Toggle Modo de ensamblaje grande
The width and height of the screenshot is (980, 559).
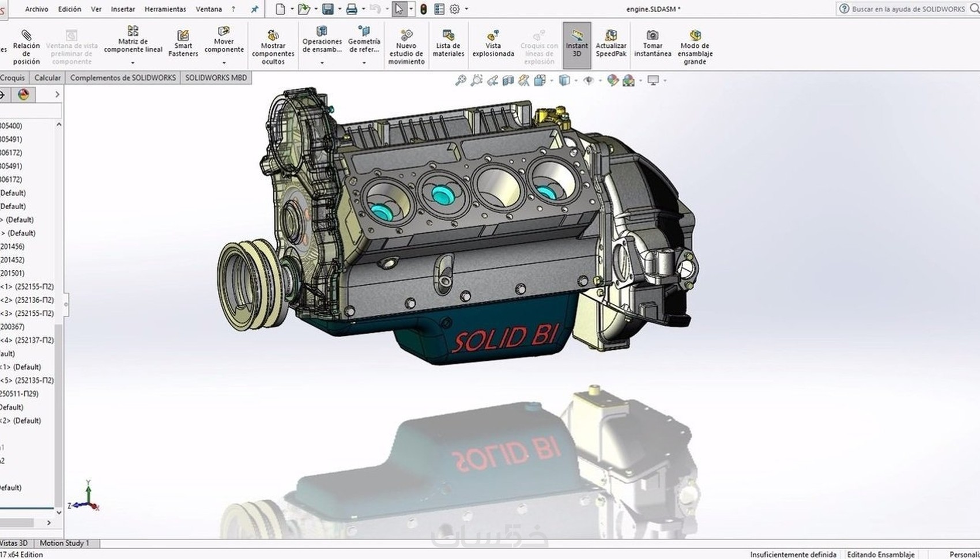pyautogui.click(x=695, y=46)
